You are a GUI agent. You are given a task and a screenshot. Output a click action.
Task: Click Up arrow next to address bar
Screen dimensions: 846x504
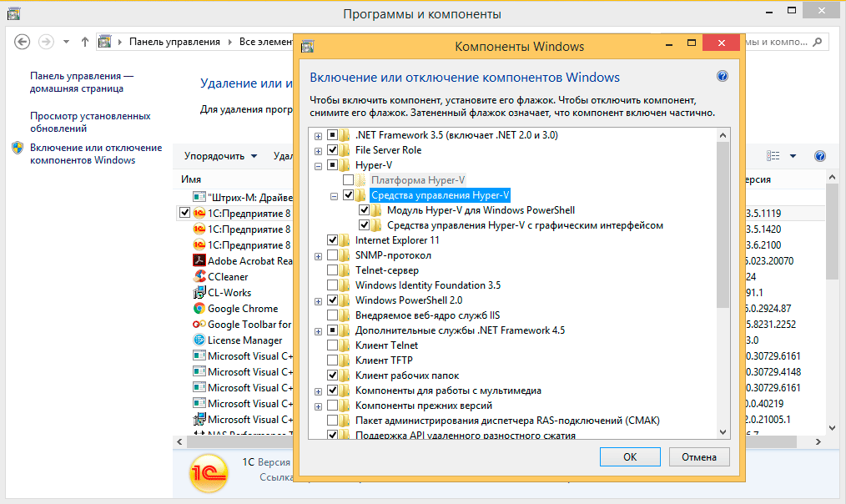tap(85, 42)
